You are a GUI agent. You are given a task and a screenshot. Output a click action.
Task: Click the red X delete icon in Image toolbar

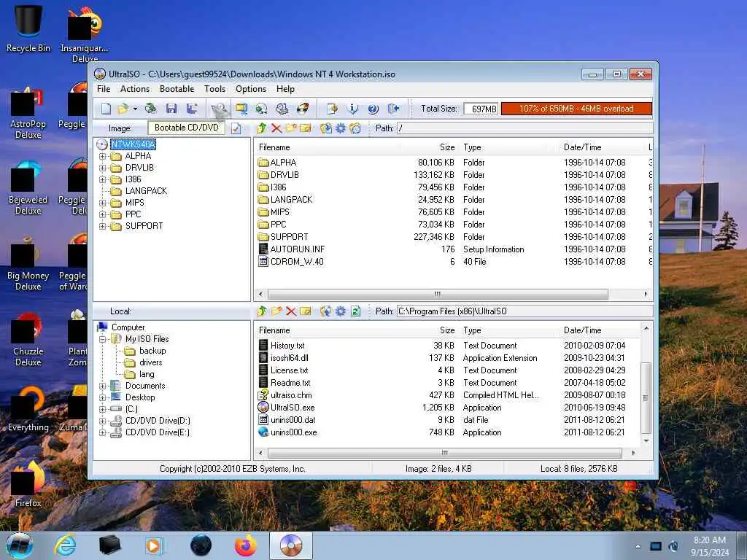(x=276, y=128)
